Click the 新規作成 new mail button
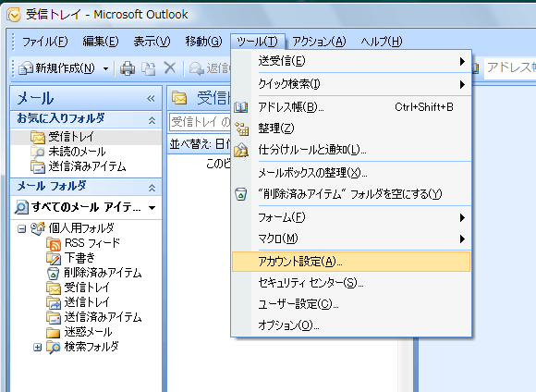 pyautogui.click(x=56, y=68)
